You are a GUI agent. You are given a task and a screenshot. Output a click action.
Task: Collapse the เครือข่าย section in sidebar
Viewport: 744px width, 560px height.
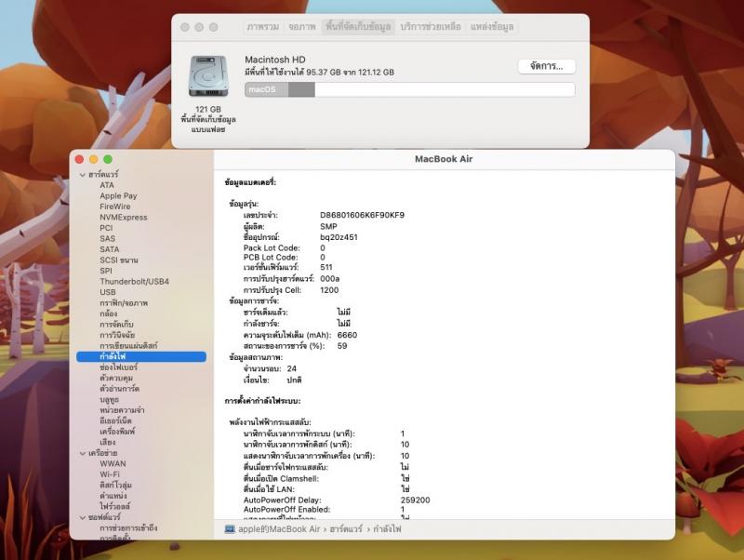[x=83, y=453]
